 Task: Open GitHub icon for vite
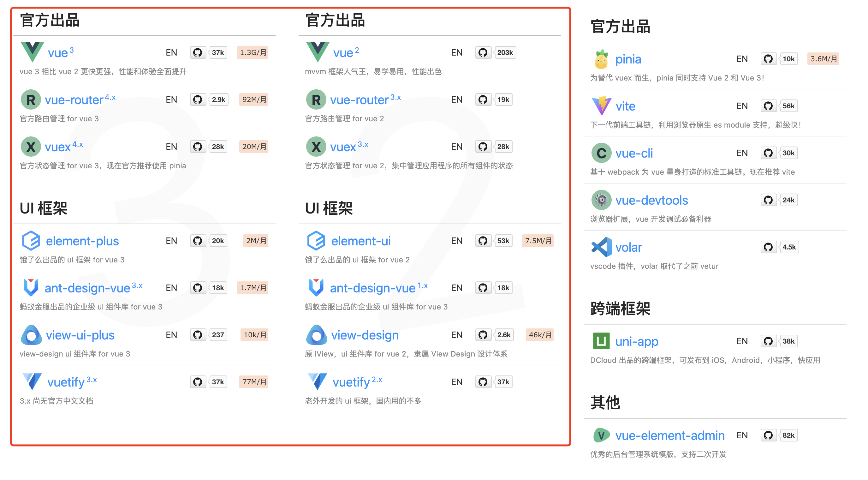coord(768,106)
